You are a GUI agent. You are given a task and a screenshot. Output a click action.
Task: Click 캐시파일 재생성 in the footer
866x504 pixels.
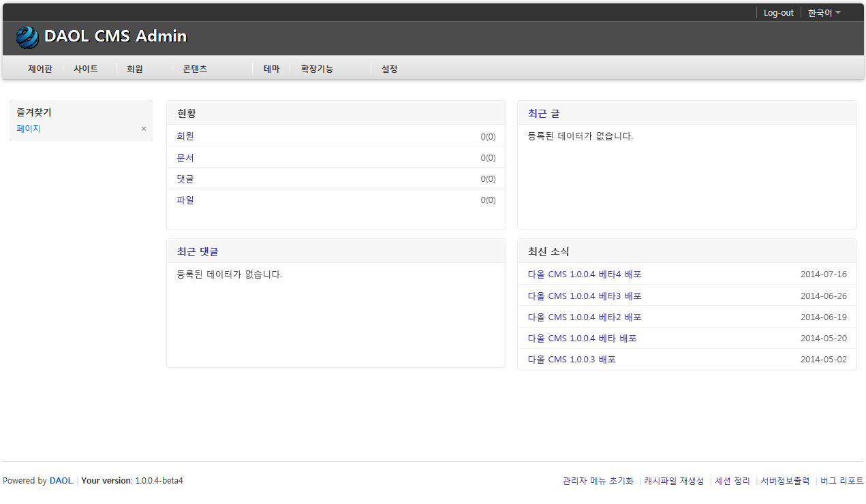674,480
